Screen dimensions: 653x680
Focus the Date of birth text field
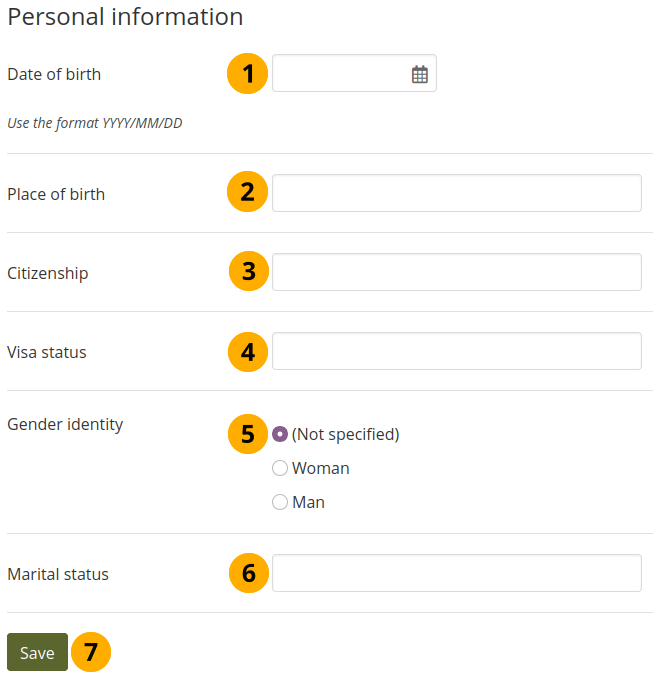(340, 74)
